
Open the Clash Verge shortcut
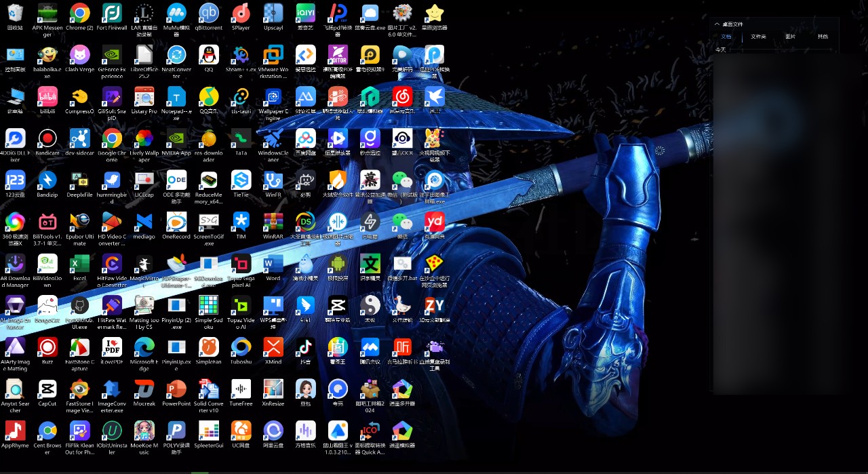(79, 56)
